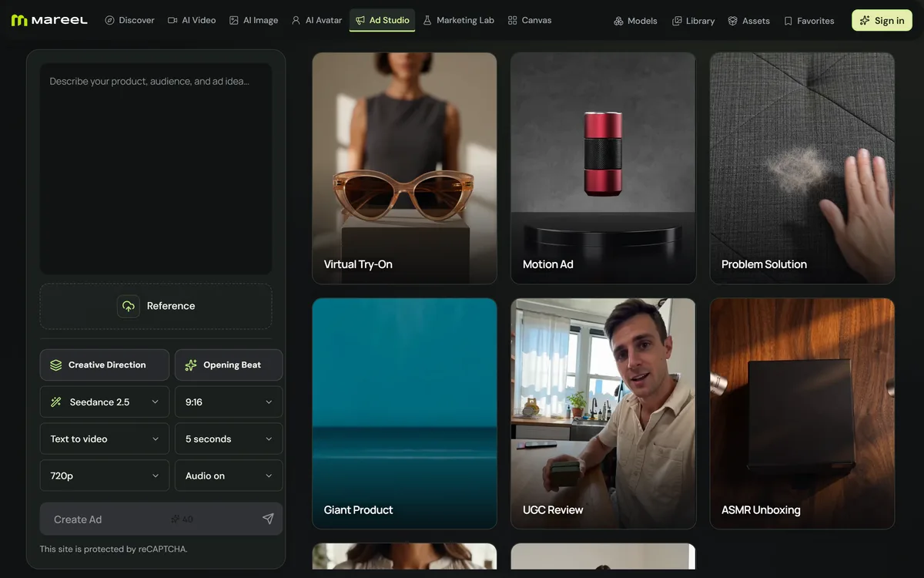Viewport: 924px width, 578px height.
Task: Click the AI Video camera icon
Action: (x=172, y=20)
